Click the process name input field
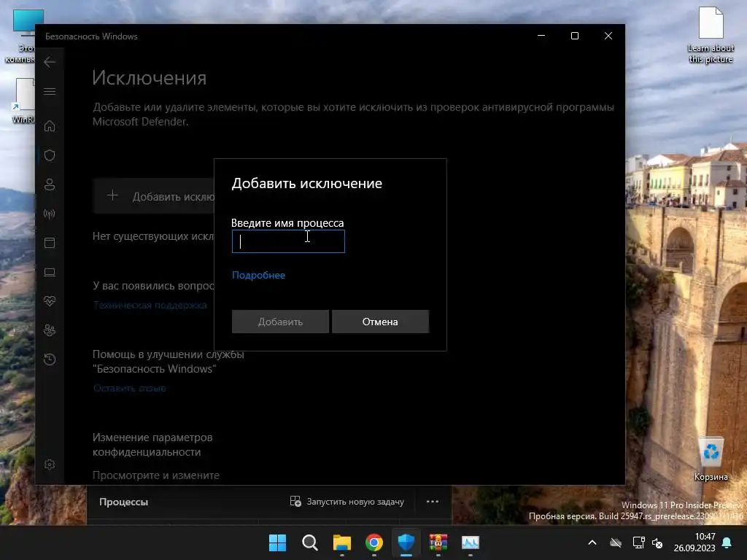This screenshot has width=747, height=560. point(287,241)
